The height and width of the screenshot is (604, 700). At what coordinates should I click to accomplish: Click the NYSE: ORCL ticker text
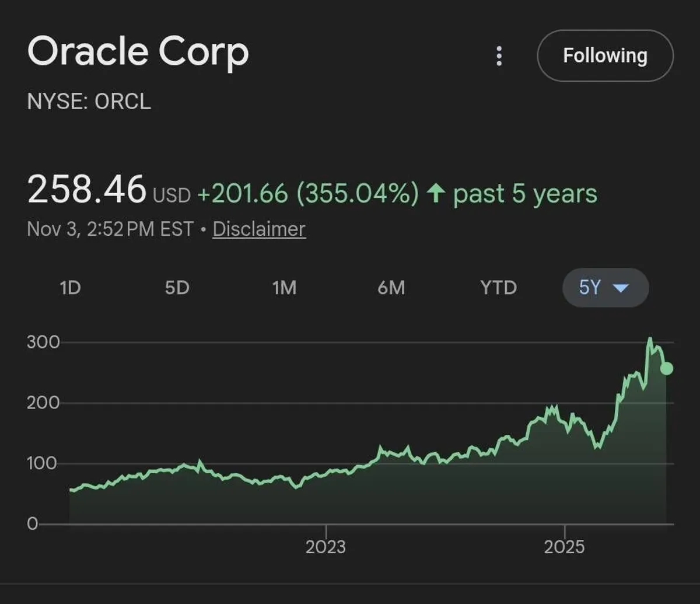click(x=89, y=102)
